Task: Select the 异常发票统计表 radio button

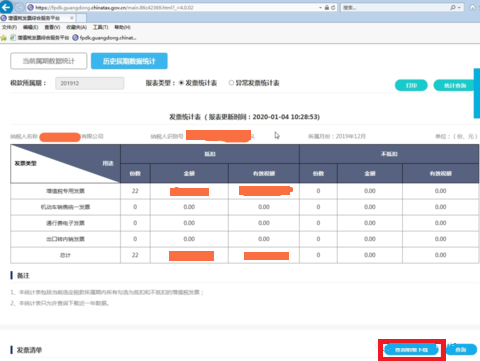Action: [231, 83]
